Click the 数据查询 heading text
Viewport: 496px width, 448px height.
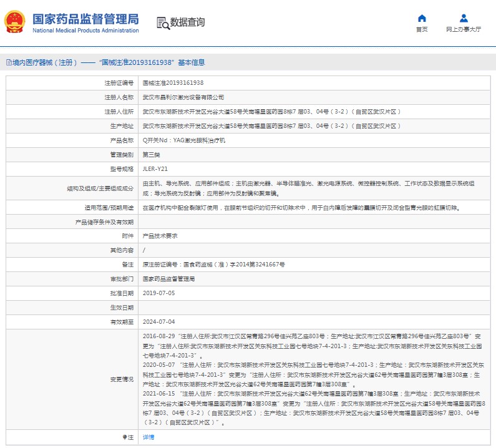187,23
